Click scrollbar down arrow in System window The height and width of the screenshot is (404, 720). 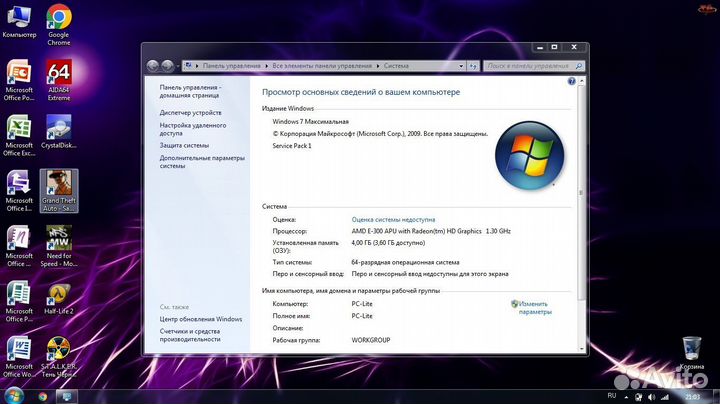point(581,349)
